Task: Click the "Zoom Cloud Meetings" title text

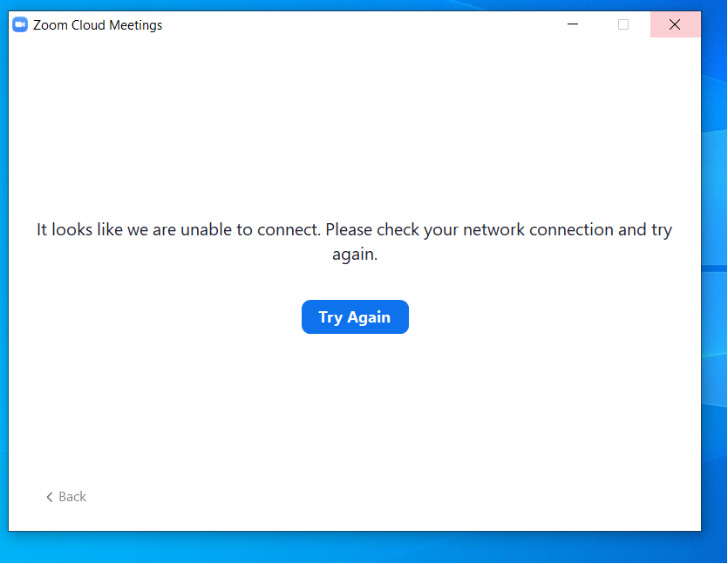Action: click(x=98, y=25)
